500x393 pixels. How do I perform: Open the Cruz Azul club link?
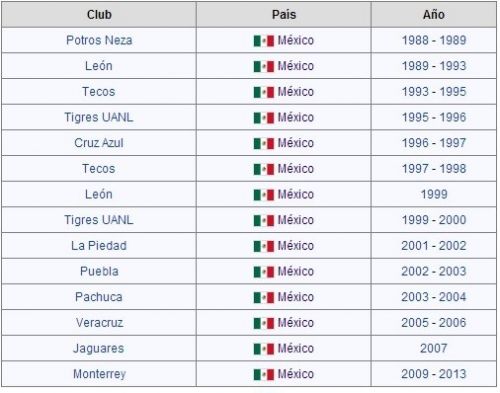coord(99,143)
